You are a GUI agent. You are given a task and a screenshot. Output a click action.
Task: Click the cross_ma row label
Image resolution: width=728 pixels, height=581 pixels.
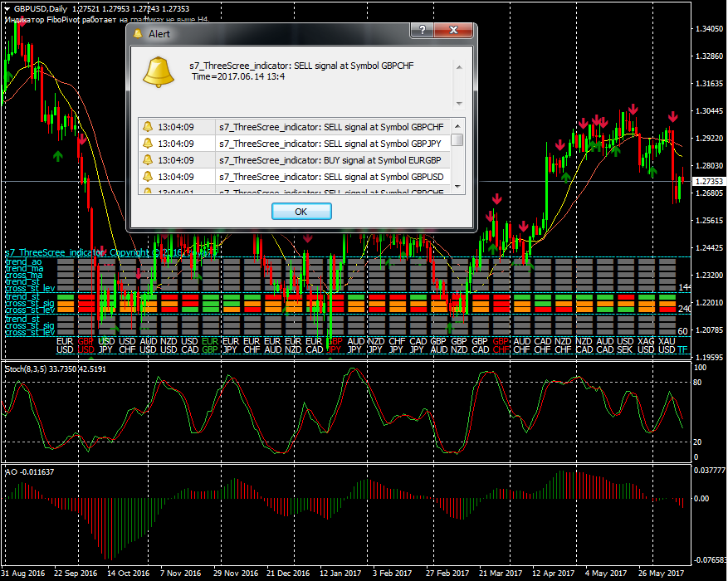(24, 275)
